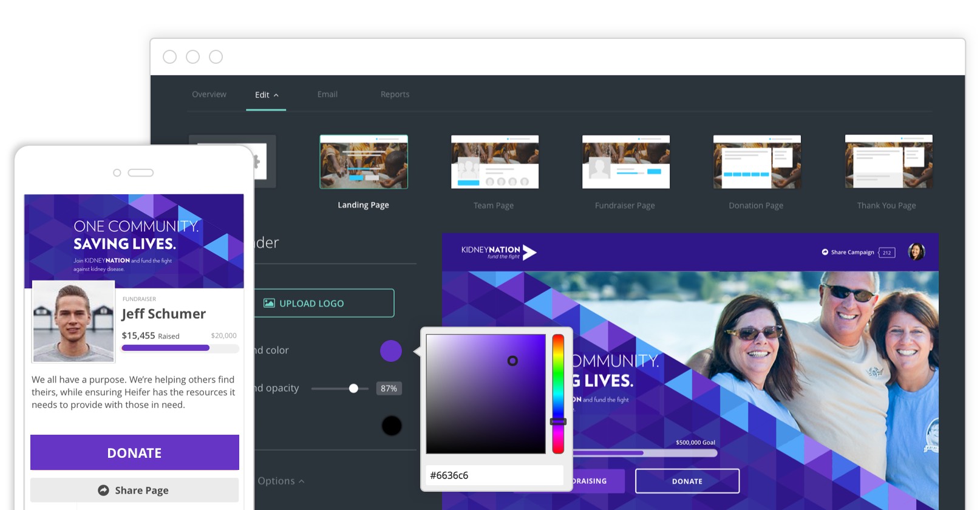
Task: Click Jeff Schumer's fundraiser profile photo
Action: pos(73,321)
